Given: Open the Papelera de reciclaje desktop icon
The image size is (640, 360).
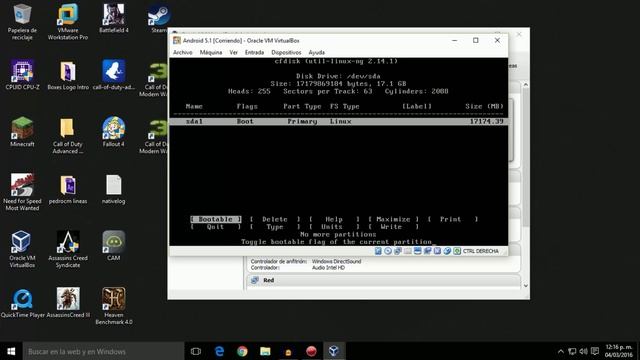Looking at the screenshot, I should point(22,21).
